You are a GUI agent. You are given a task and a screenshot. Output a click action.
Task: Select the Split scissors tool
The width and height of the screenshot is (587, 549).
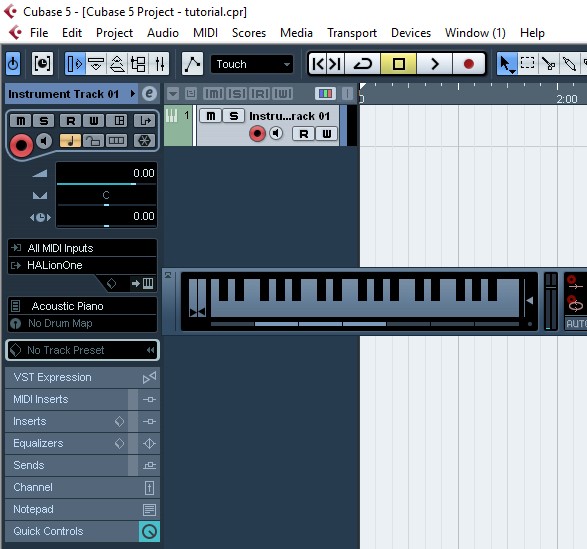548,64
